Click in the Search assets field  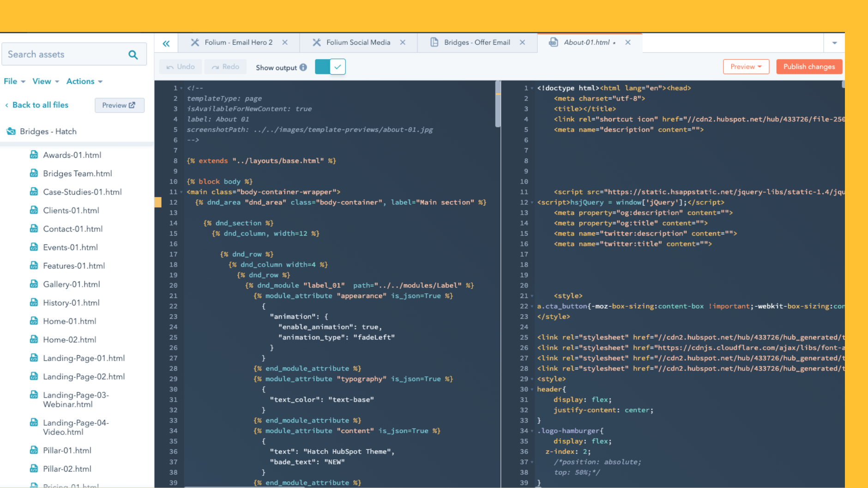[x=74, y=54]
